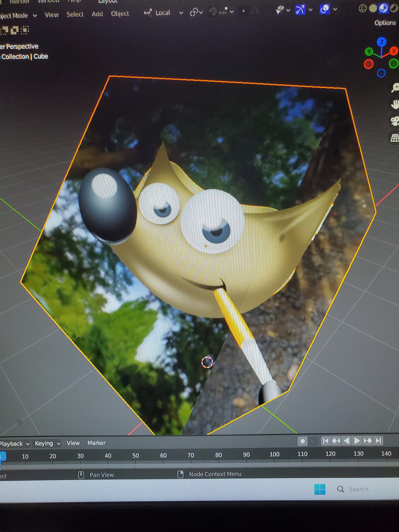The width and height of the screenshot is (399, 532).
Task: Jump to the end frame
Action: pyautogui.click(x=378, y=440)
